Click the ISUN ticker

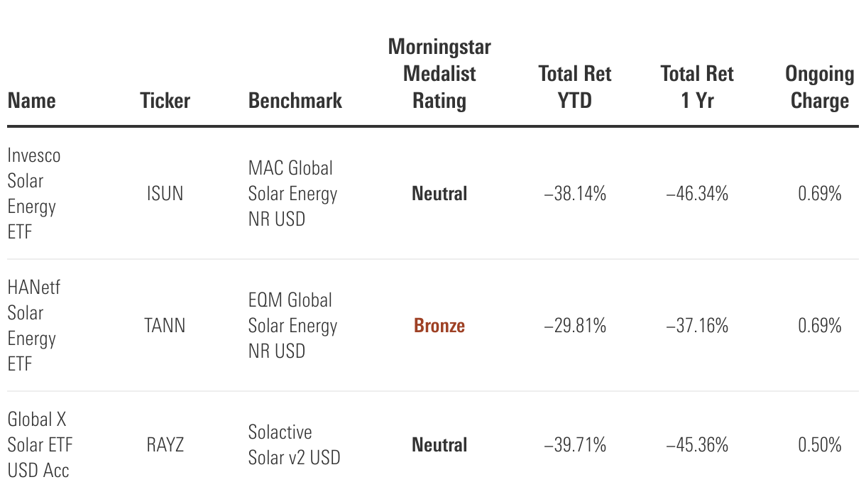[164, 193]
